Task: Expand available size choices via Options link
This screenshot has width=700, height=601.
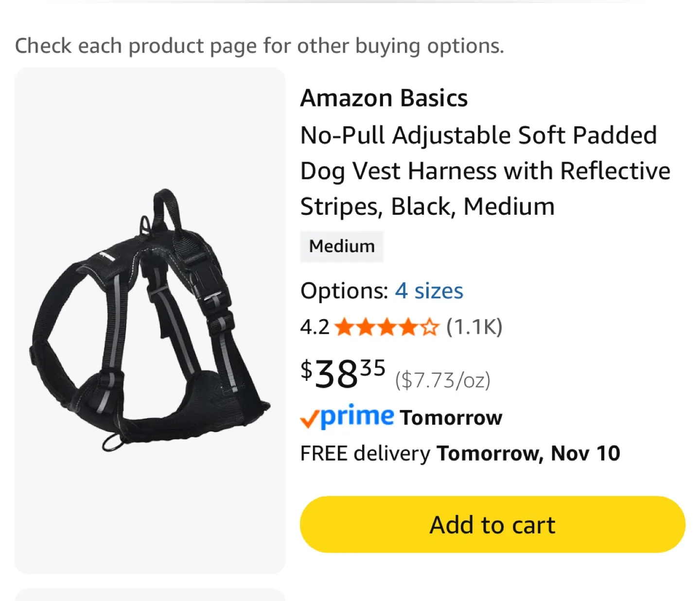Action: click(428, 291)
